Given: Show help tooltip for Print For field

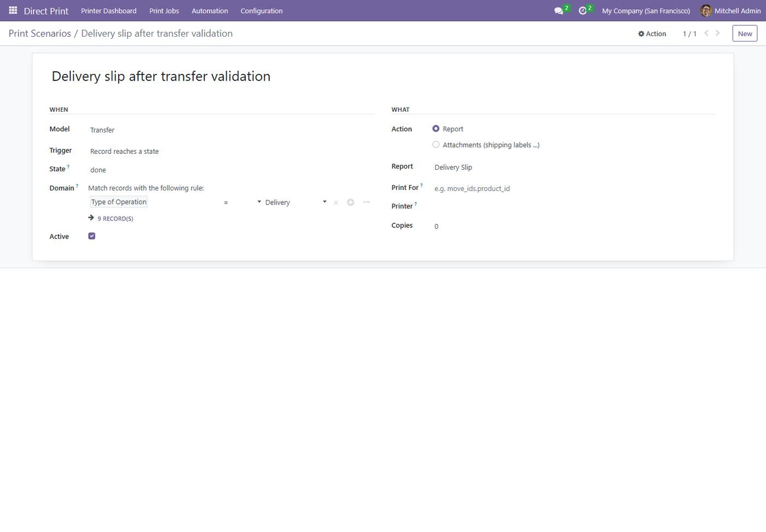Looking at the screenshot, I should tap(421, 185).
